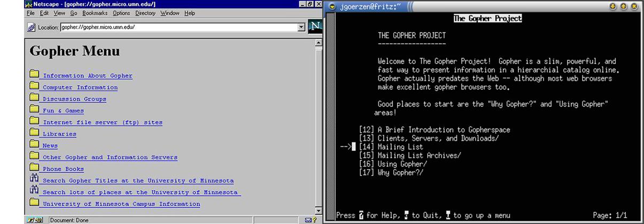Image resolution: width=644 pixels, height=224 pixels.
Task: Open the Directory menu
Action: [x=145, y=13]
